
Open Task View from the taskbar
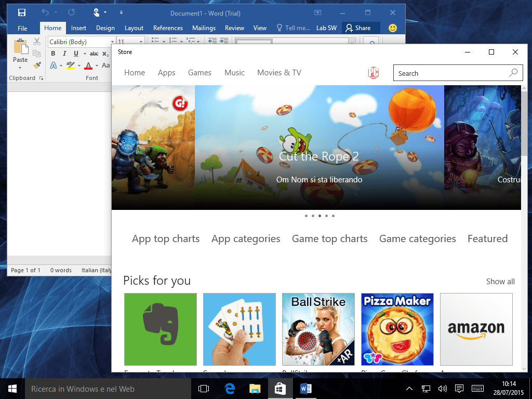point(204,389)
